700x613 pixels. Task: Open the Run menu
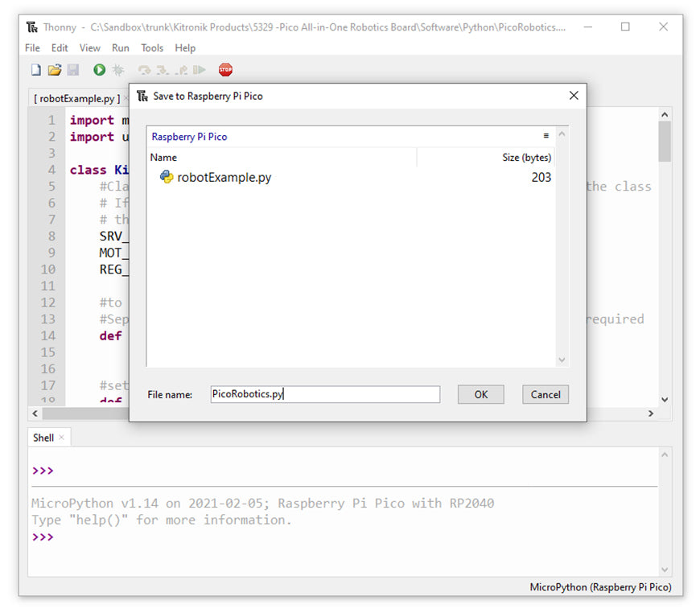[x=121, y=48]
